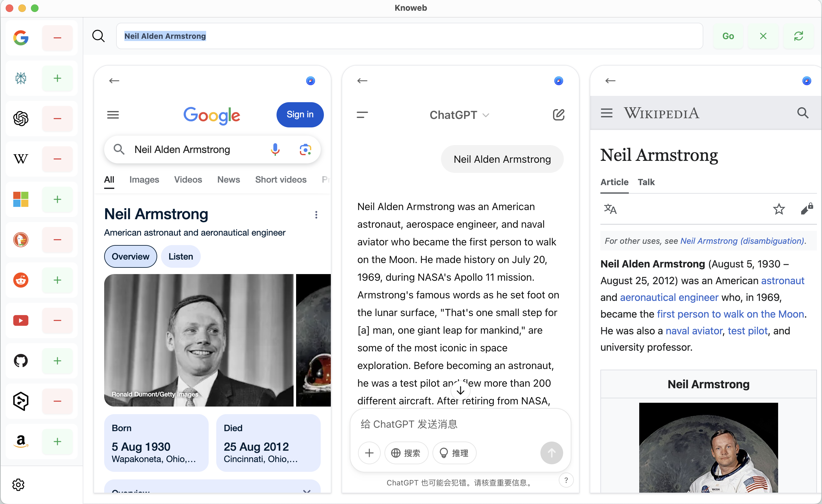822x504 pixels.
Task: Refresh all panels with the reload icon
Action: click(798, 36)
